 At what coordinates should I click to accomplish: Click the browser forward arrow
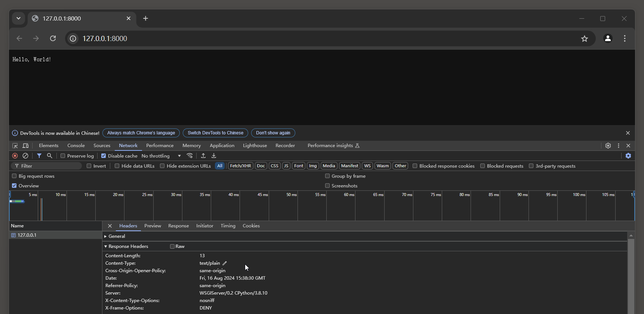tap(36, 38)
